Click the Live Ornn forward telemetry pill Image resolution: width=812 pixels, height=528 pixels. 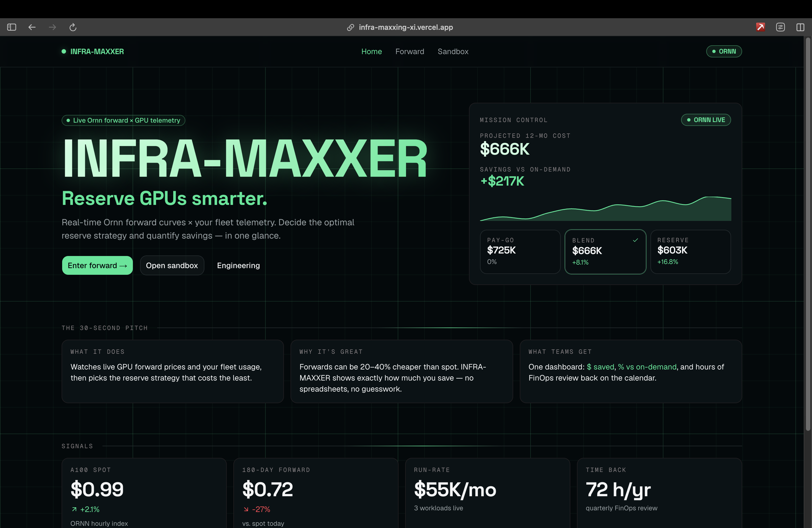[x=123, y=120]
